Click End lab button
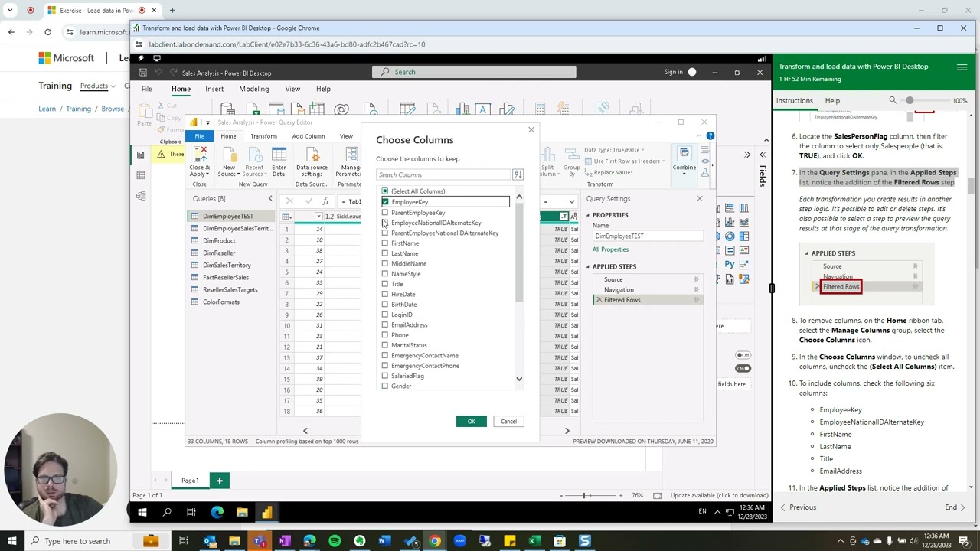The width and height of the screenshot is (980, 551). 955,507
